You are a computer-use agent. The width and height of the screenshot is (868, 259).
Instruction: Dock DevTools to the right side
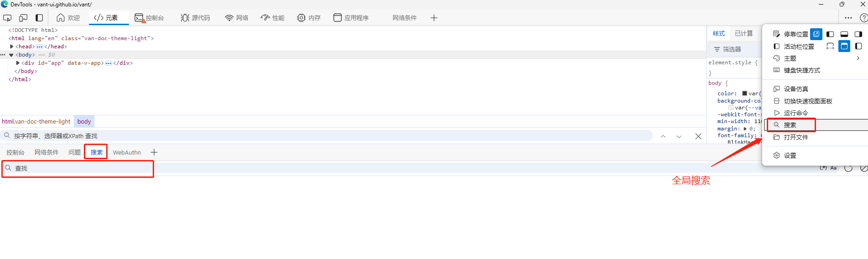coord(858,34)
